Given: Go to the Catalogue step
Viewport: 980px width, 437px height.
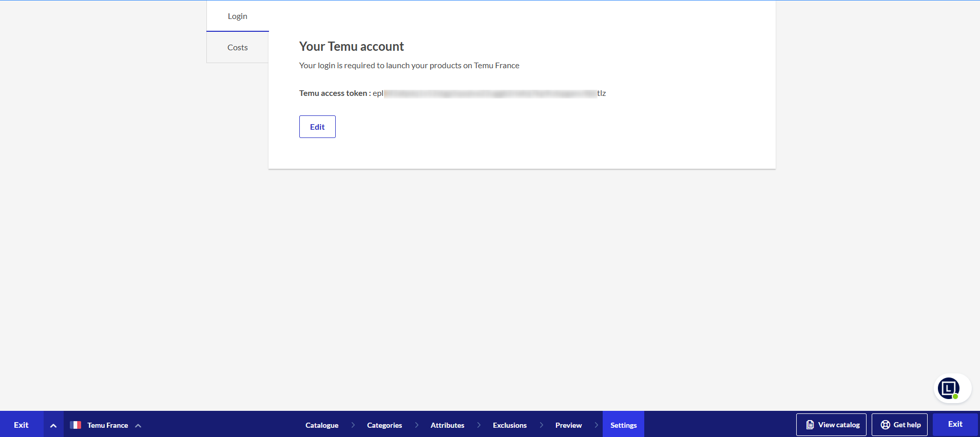Looking at the screenshot, I should coord(322,425).
